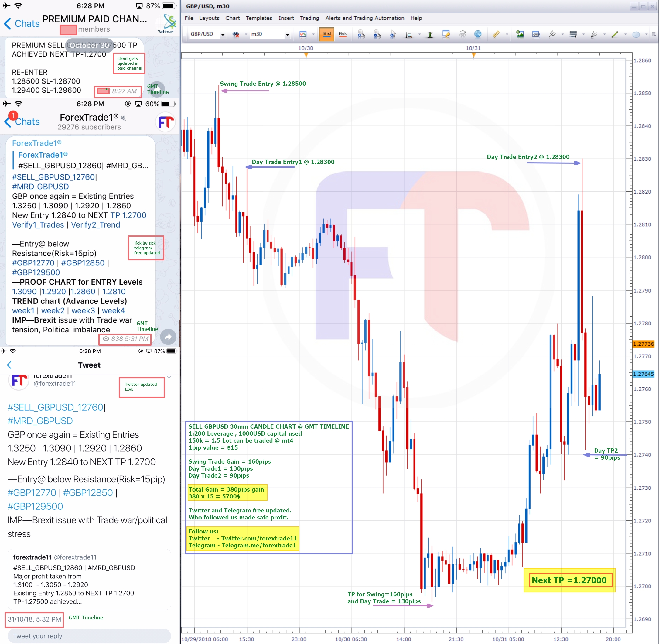Click the #SELL_GBPUSD_12760 hashtag in tweet

pos(56,407)
